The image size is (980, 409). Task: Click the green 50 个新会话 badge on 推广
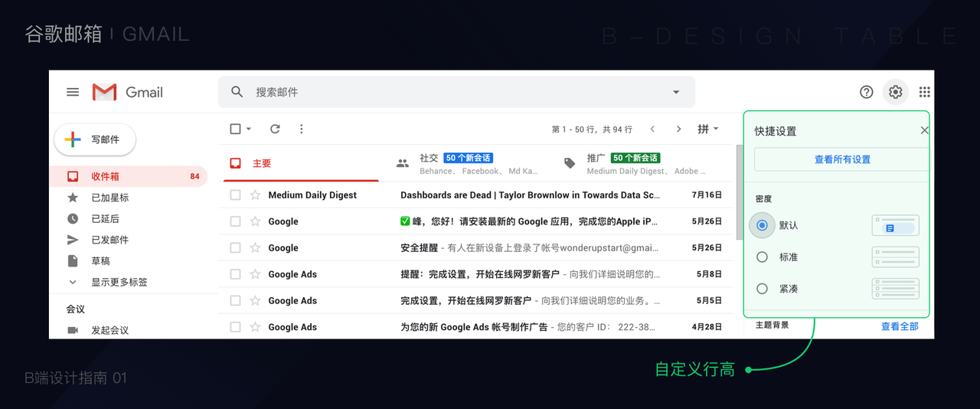coord(635,158)
